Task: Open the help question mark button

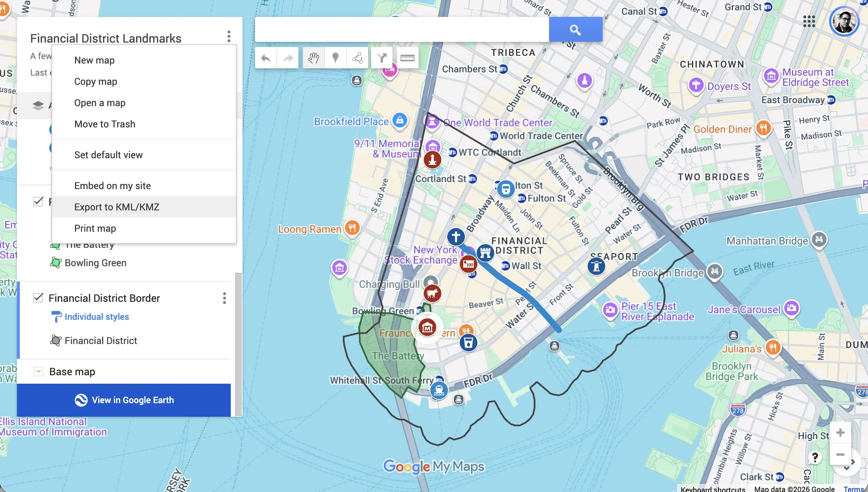Action: coord(815,457)
